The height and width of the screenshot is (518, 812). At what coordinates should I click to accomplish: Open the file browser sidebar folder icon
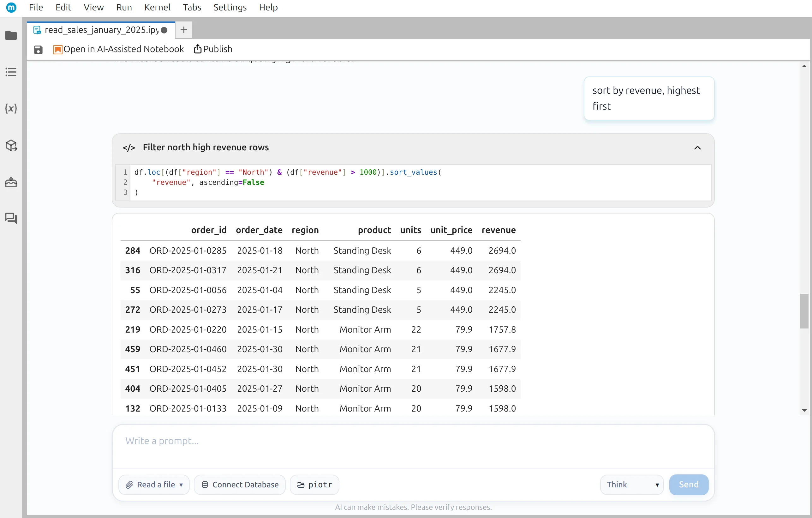pos(11,35)
